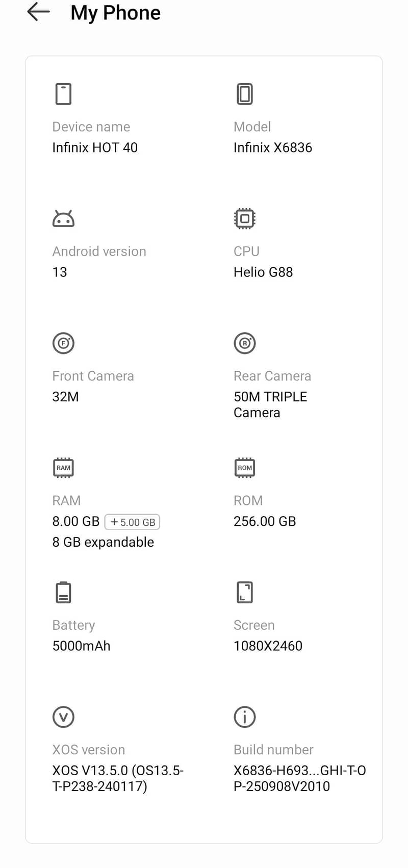Click the My Phone page title
The width and height of the screenshot is (408, 868).
116,13
